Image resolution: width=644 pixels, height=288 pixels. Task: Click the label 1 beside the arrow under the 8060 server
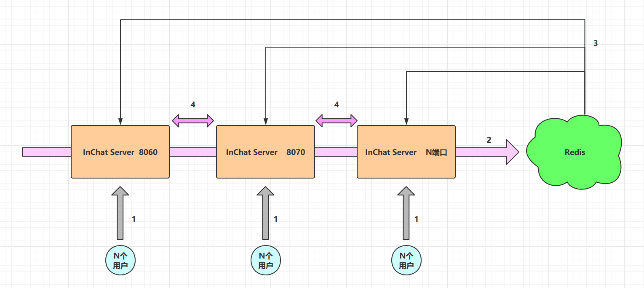coord(134,219)
